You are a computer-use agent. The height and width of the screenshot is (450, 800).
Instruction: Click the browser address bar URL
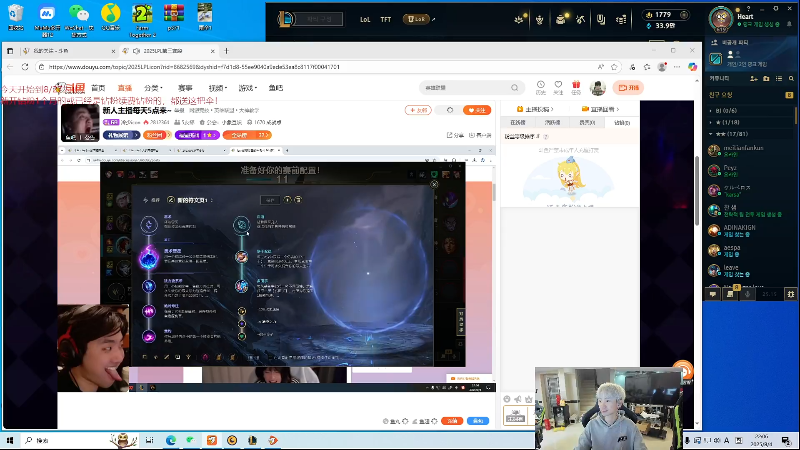click(194, 67)
